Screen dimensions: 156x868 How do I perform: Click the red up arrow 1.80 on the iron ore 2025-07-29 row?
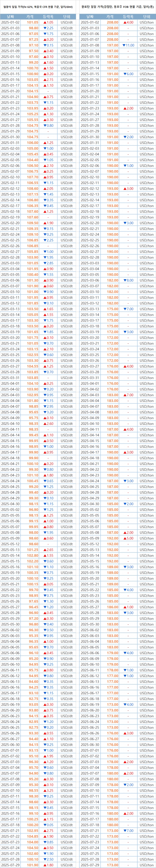tap(48, 865)
